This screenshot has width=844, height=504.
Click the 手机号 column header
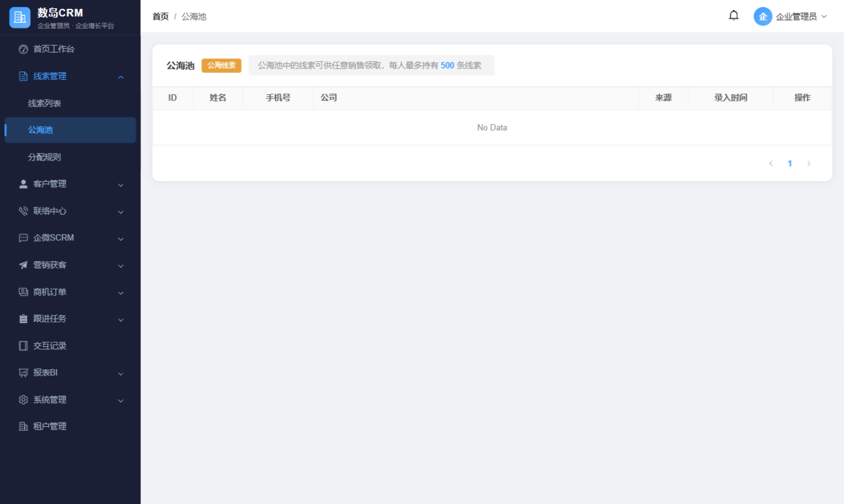278,98
